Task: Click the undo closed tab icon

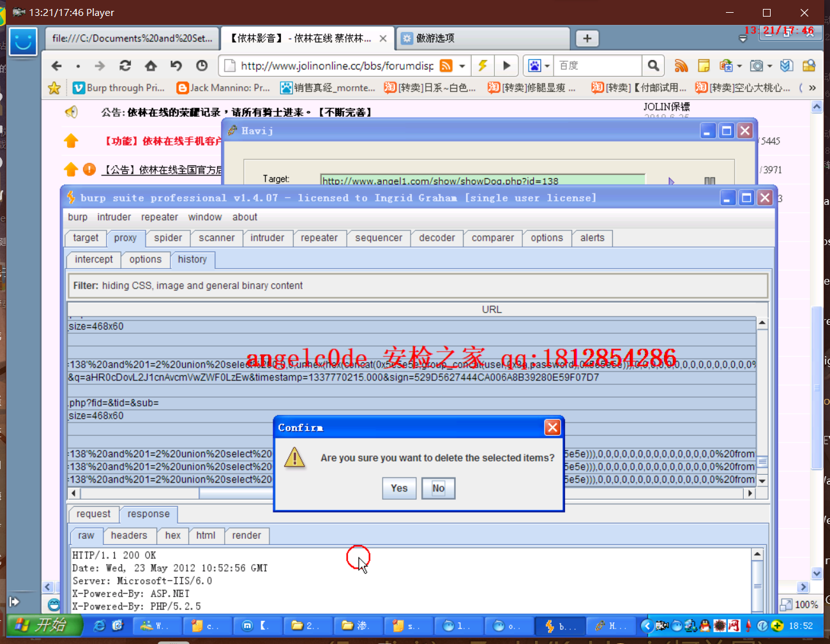Action: (176, 66)
